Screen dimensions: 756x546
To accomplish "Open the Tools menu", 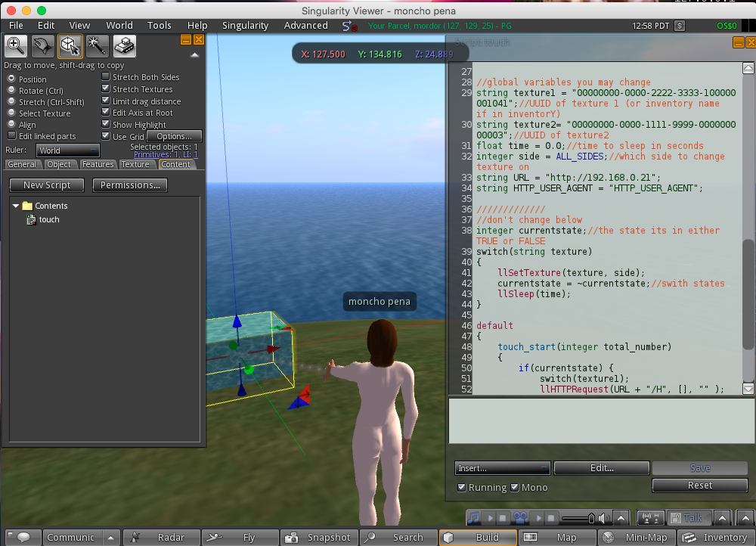I will 159,26.
